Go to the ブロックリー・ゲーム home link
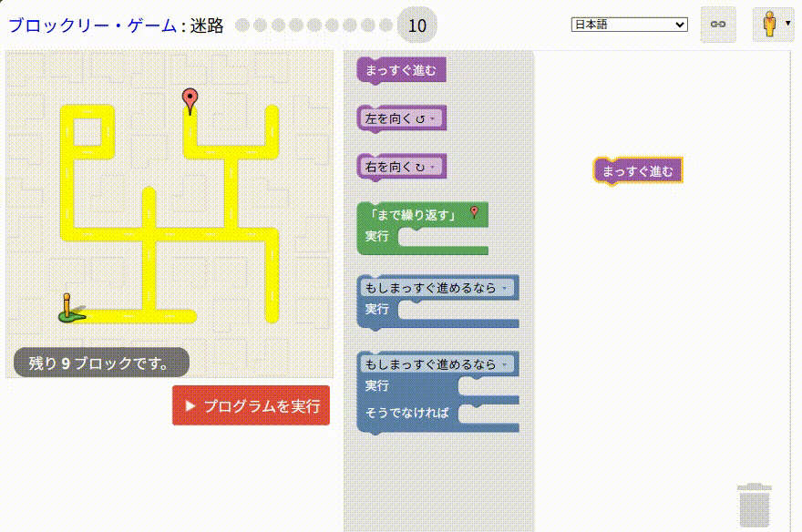This screenshot has height=532, width=802. pyautogui.click(x=93, y=25)
